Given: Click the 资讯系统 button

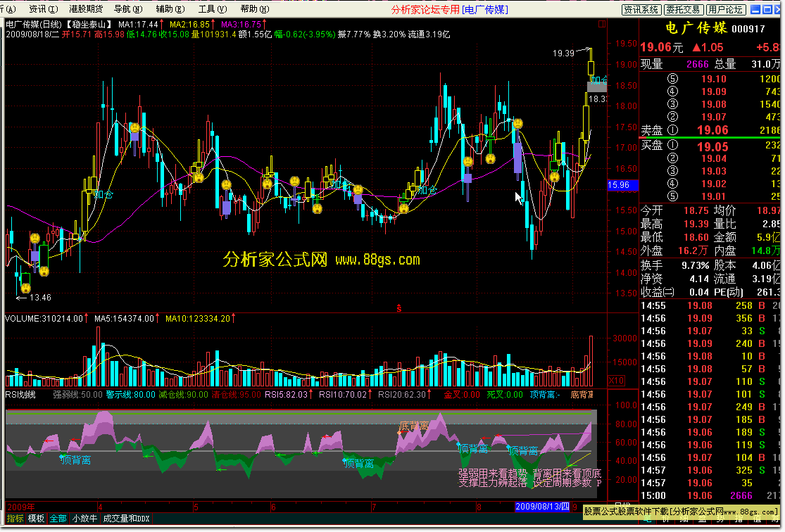Looking at the screenshot, I should pos(641,10).
